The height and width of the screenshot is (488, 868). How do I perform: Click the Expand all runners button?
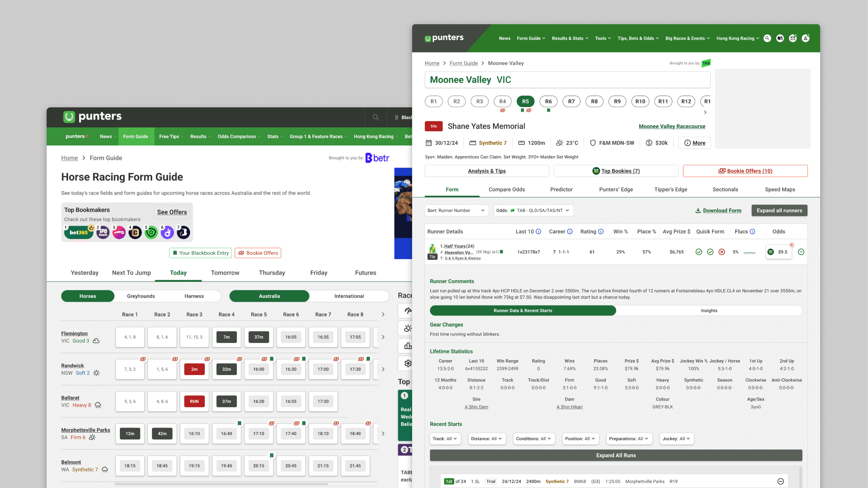[779, 211]
